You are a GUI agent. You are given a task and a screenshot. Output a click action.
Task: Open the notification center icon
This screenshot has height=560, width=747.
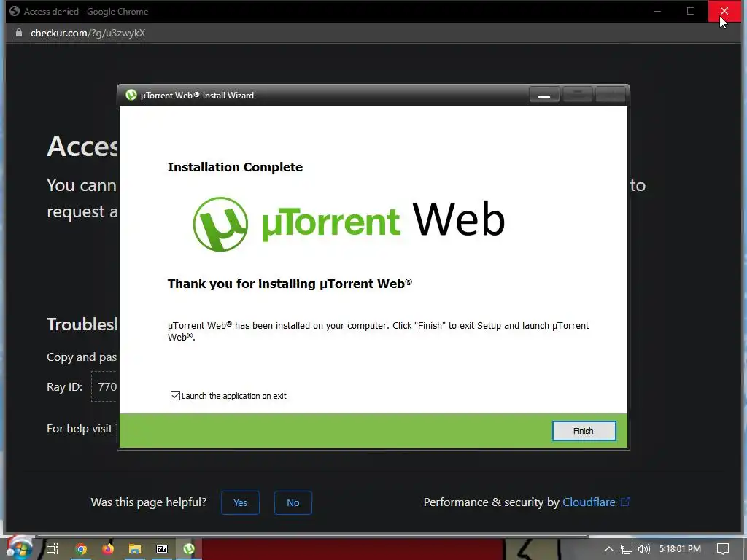pos(723,549)
